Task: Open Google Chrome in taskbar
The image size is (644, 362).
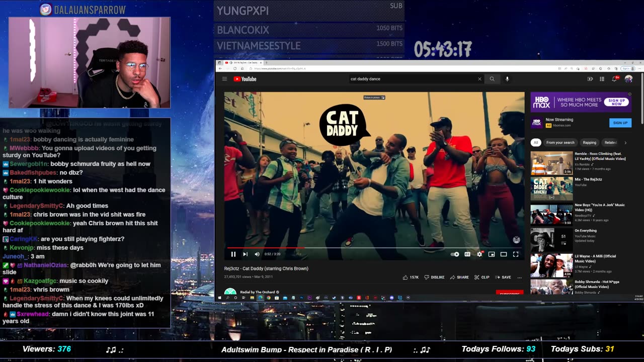Action: point(269,298)
